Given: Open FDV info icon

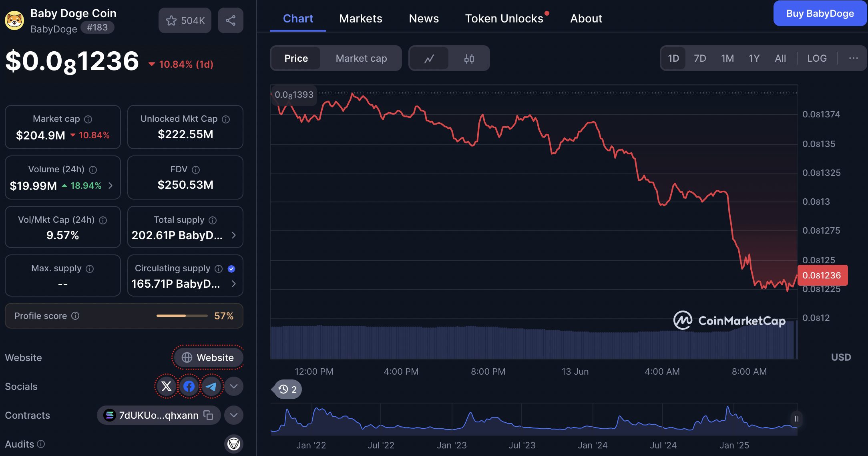Looking at the screenshot, I should [196, 170].
